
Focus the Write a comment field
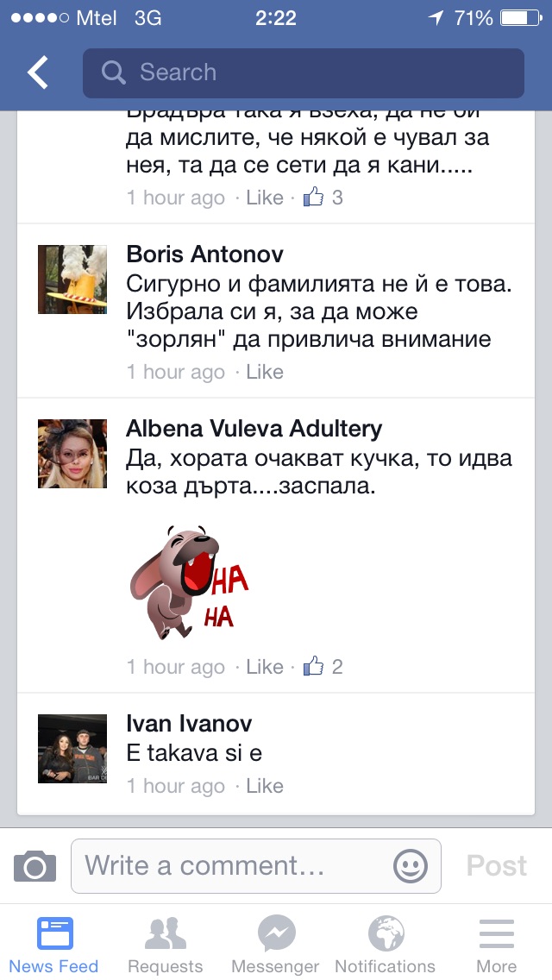(x=255, y=866)
